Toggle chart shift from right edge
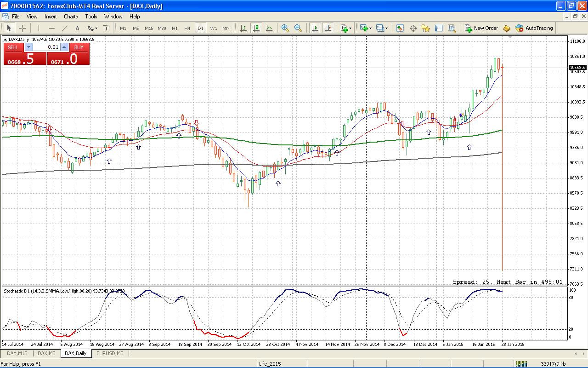 pos(328,28)
